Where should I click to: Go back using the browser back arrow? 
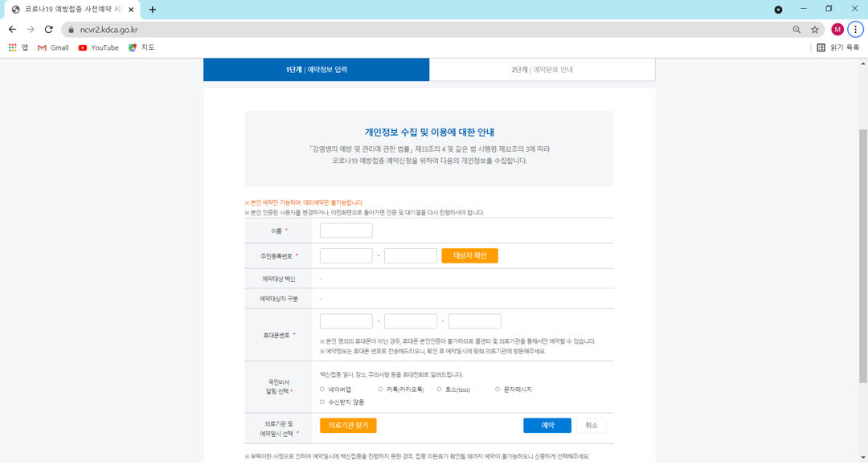(12, 29)
